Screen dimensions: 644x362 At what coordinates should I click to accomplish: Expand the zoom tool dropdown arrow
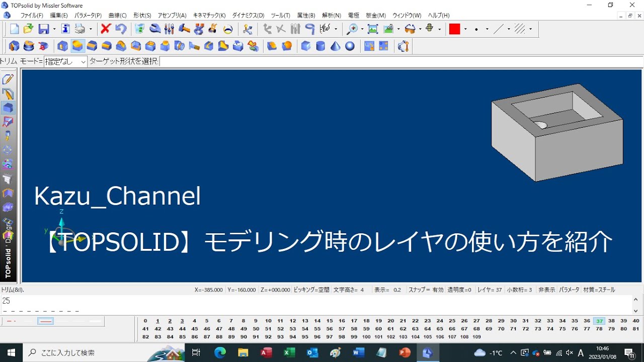[x=362, y=29]
